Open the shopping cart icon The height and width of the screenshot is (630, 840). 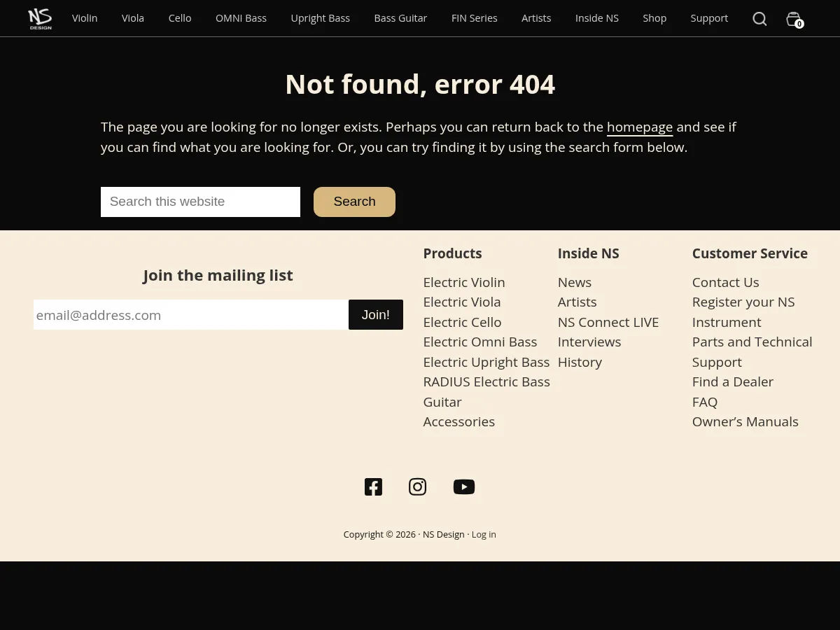(794, 19)
